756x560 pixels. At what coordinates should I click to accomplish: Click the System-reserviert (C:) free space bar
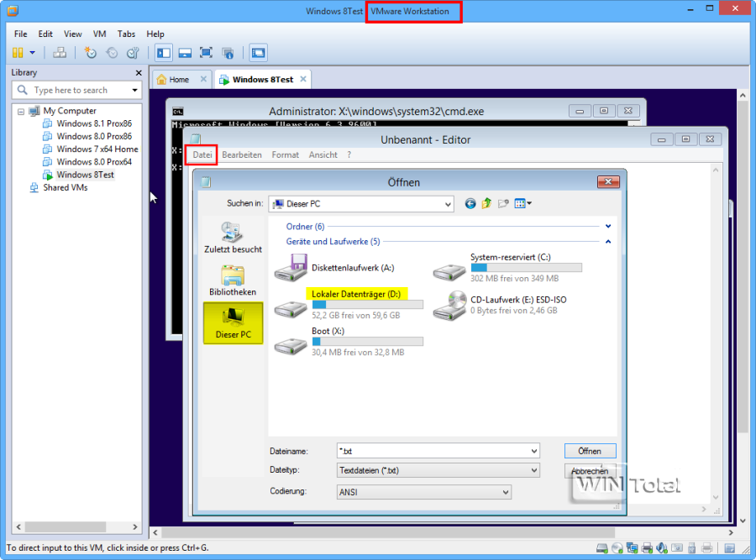(x=528, y=268)
